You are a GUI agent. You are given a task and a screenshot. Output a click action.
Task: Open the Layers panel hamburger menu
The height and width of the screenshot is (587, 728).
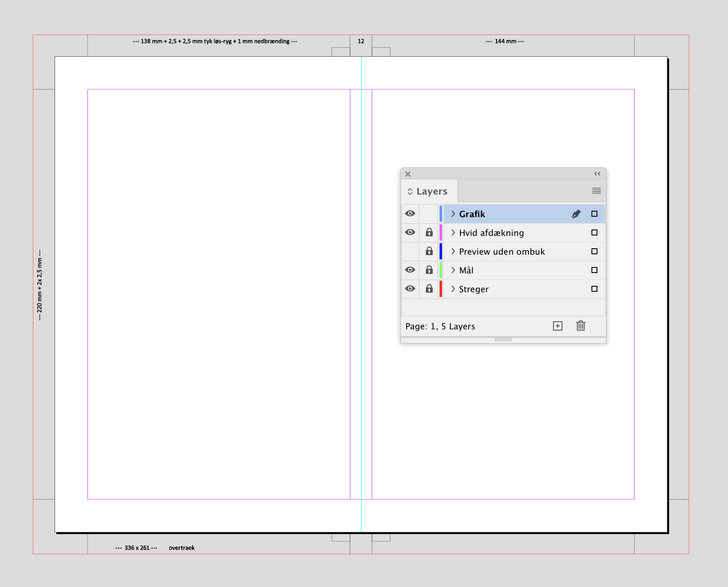[x=597, y=191]
